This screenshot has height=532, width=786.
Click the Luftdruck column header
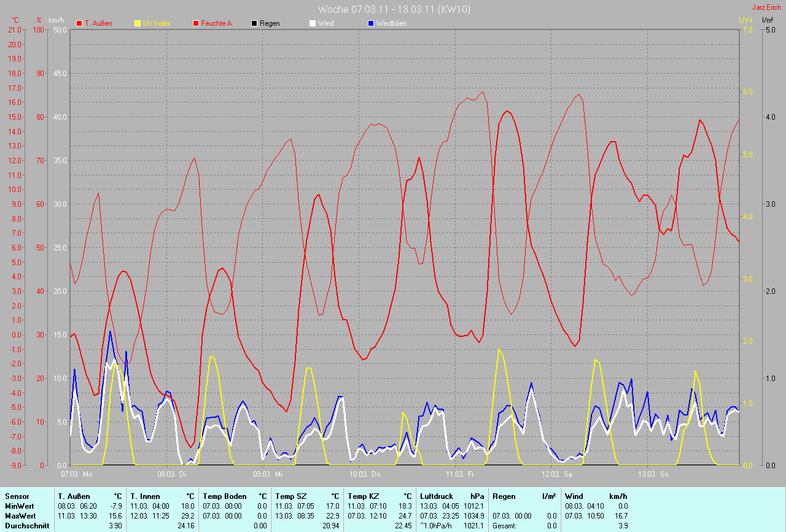click(x=437, y=496)
